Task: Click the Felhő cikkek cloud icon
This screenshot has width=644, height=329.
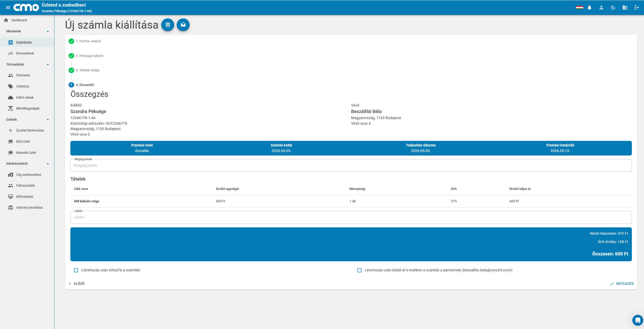Action: click(10, 98)
